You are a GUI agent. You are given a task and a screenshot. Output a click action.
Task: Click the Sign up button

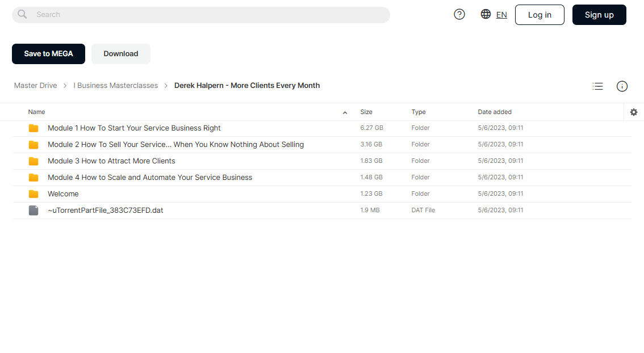(x=599, y=15)
